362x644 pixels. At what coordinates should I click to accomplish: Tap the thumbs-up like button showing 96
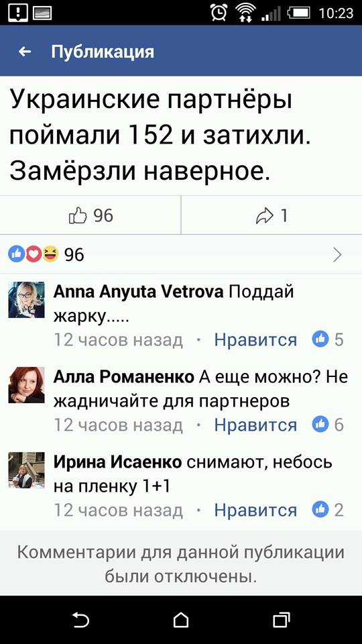pyautogui.click(x=90, y=215)
